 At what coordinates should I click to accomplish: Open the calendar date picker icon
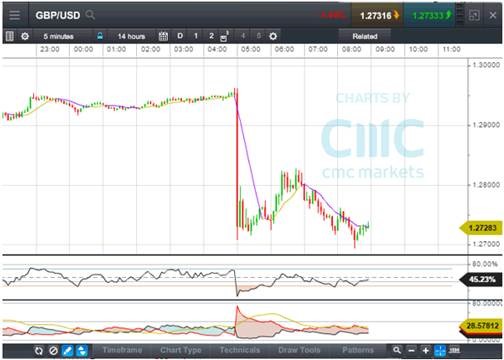[x=163, y=36]
